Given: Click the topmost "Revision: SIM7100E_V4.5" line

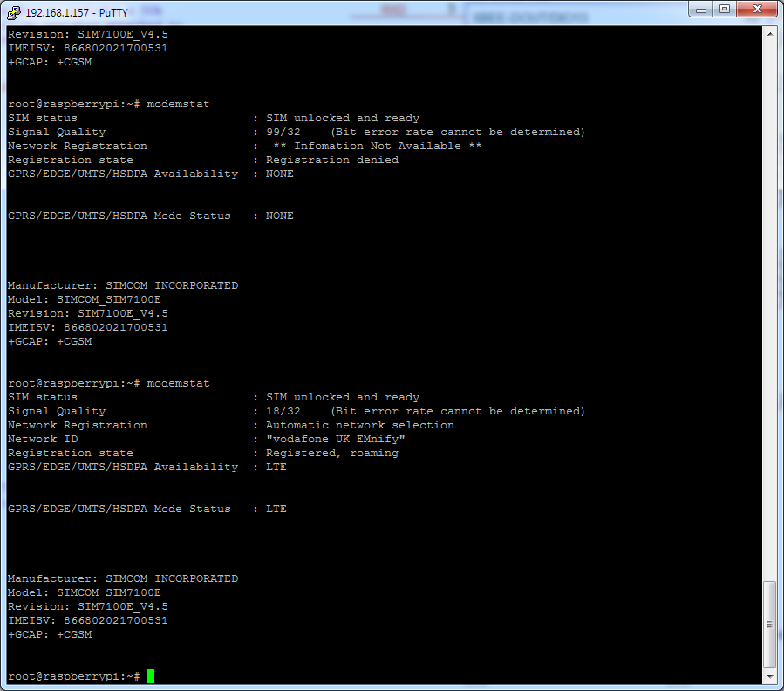Looking at the screenshot, I should tap(88, 34).
